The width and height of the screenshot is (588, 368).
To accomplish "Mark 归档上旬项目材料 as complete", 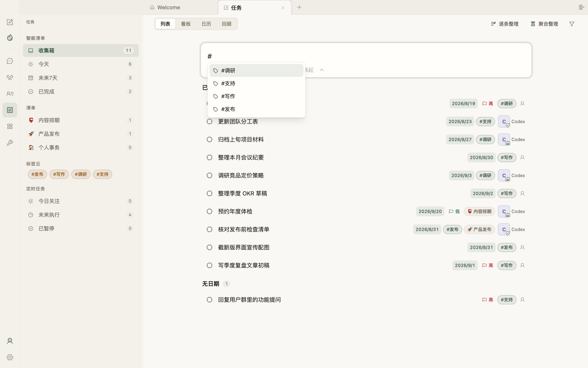I will click(x=209, y=139).
